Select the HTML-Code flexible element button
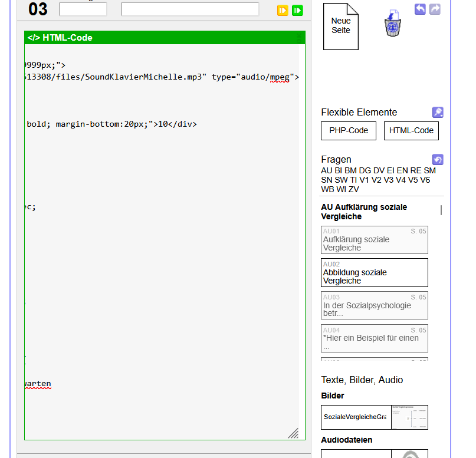Image resolution: width=476 pixels, height=458 pixels. coord(411,131)
